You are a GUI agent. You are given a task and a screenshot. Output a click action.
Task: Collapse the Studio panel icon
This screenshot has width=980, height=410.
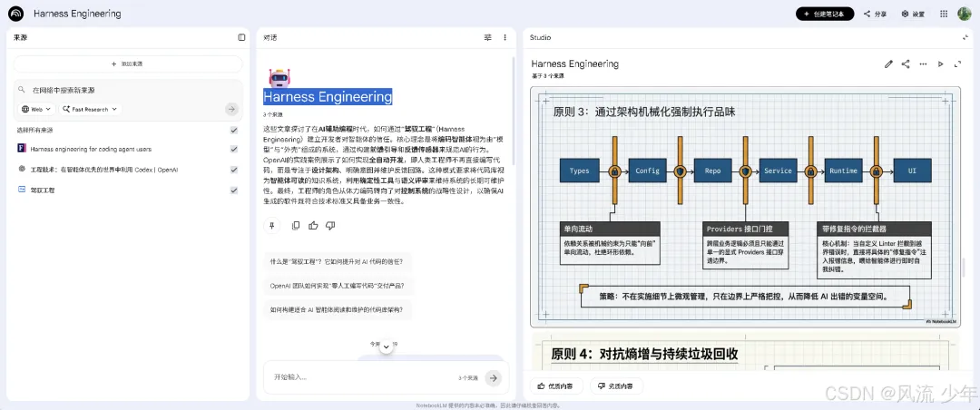click(x=965, y=37)
